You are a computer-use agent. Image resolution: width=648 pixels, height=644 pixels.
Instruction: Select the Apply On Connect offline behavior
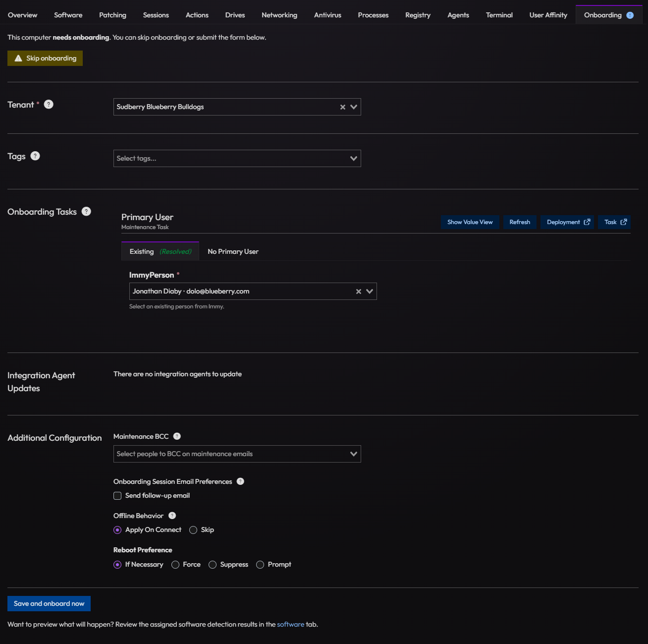click(x=117, y=530)
